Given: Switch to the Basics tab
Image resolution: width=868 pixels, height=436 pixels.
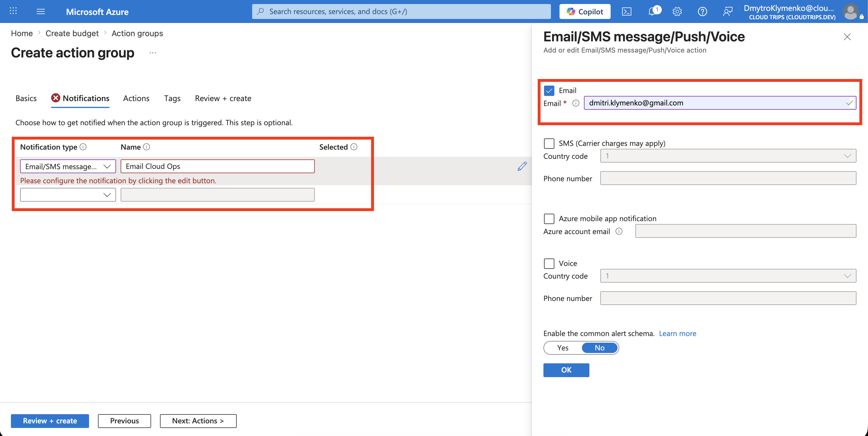Looking at the screenshot, I should [x=26, y=99].
